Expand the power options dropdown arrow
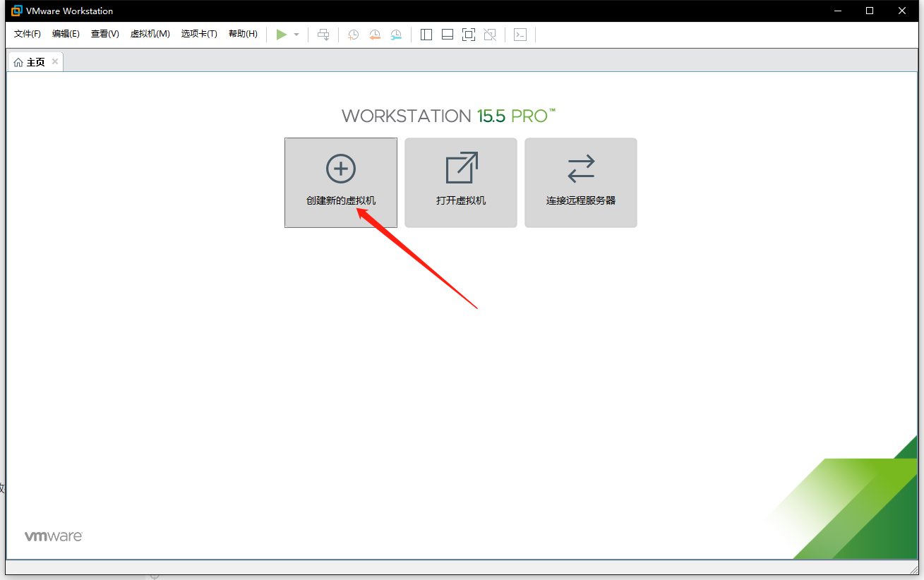 [296, 35]
